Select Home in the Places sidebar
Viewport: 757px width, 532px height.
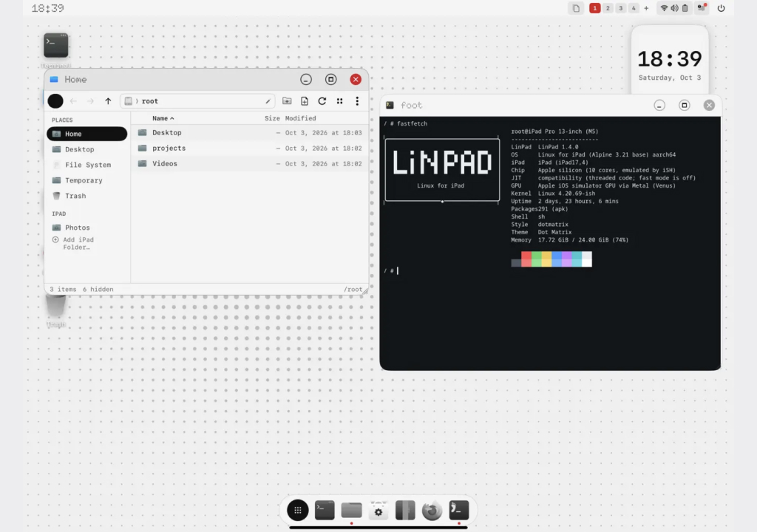[87, 134]
